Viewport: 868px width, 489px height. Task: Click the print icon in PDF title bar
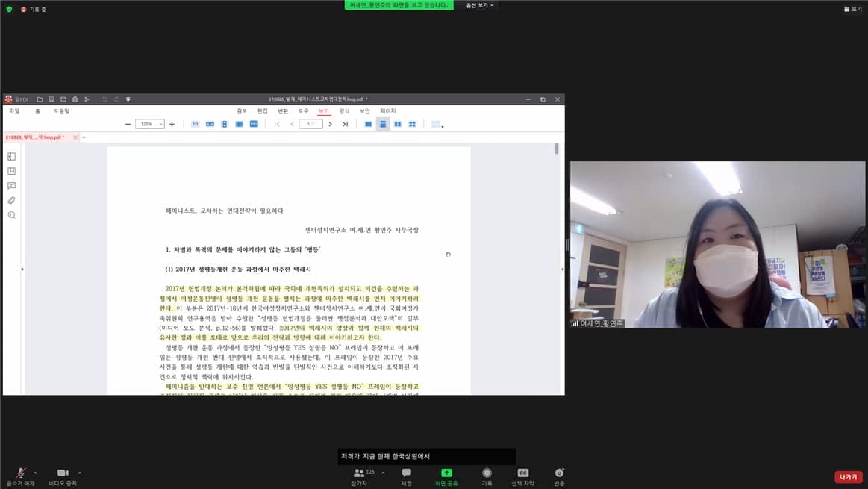point(75,99)
